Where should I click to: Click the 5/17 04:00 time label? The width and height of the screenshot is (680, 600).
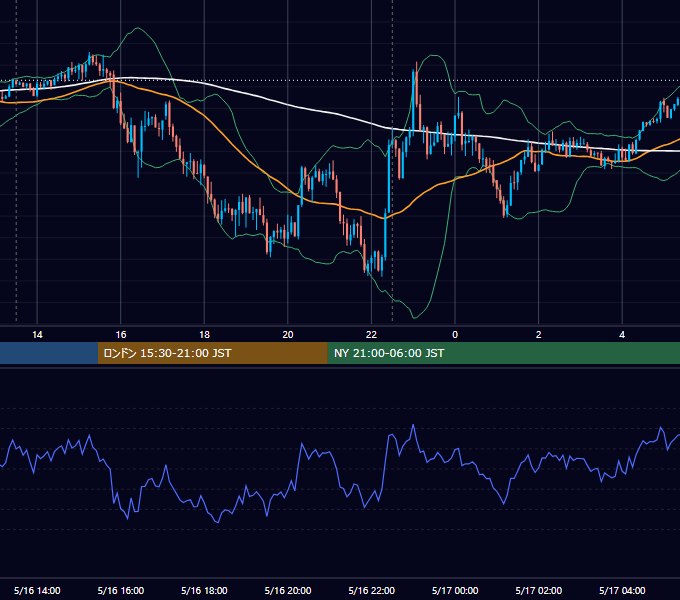point(622,590)
